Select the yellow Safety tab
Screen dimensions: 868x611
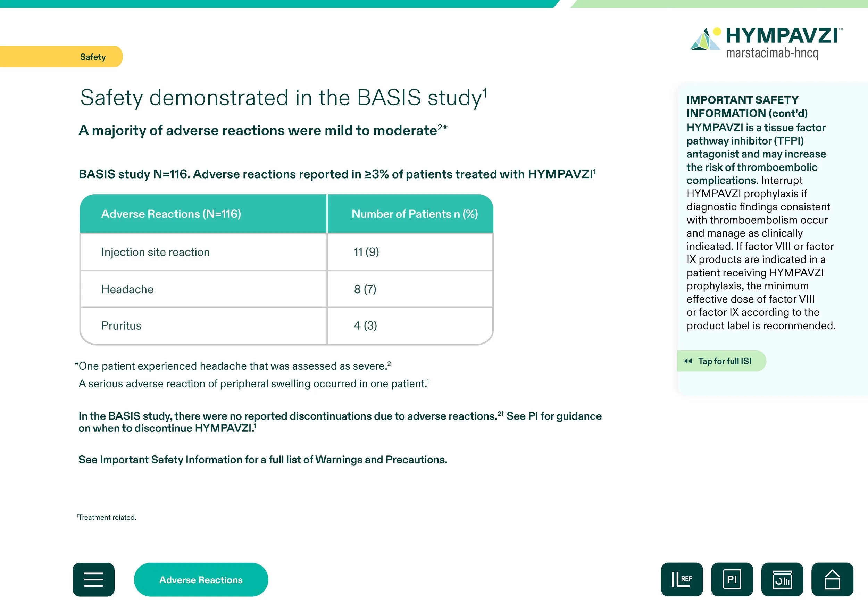(x=93, y=57)
